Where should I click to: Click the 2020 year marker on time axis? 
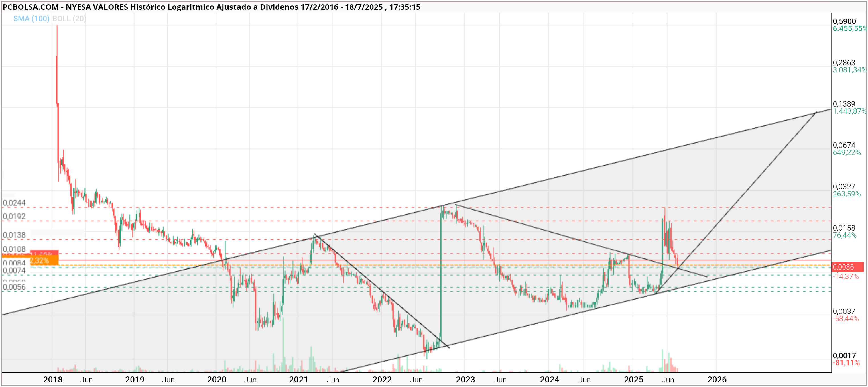click(x=217, y=380)
